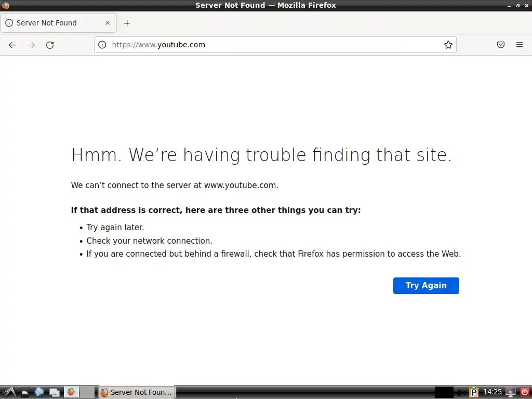Maximize the Firefox window
Image resolution: width=532 pixels, height=399 pixels.
point(518,6)
